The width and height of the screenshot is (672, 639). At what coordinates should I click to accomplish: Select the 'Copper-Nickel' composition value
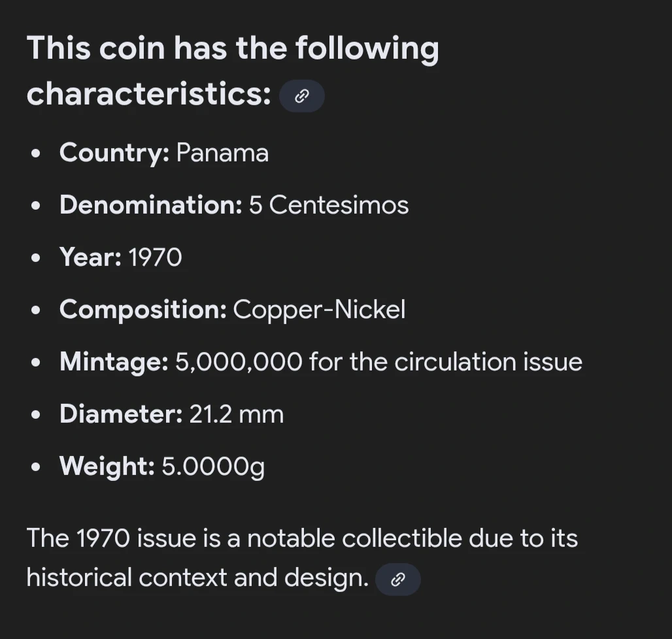point(319,310)
